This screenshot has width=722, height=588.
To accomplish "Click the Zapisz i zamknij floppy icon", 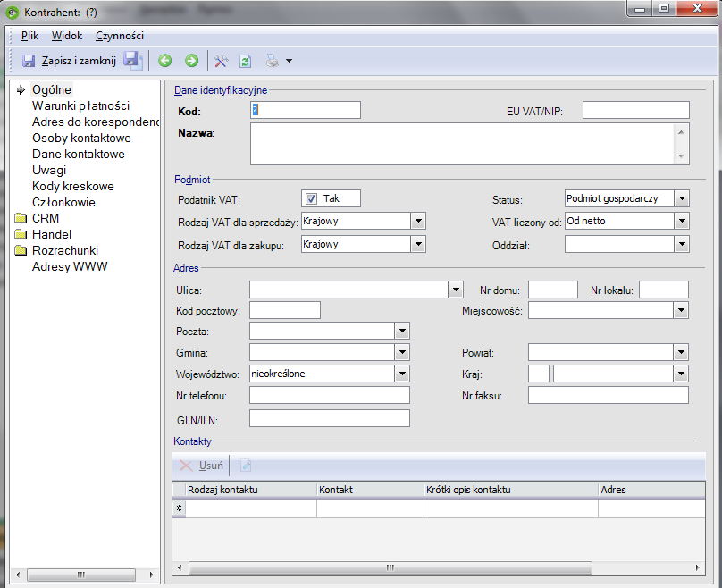I will pos(29,61).
